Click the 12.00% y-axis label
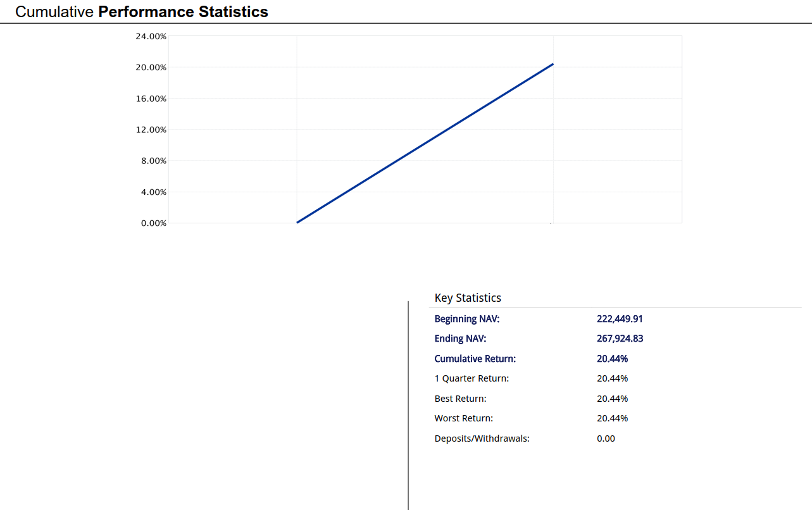 click(x=151, y=130)
